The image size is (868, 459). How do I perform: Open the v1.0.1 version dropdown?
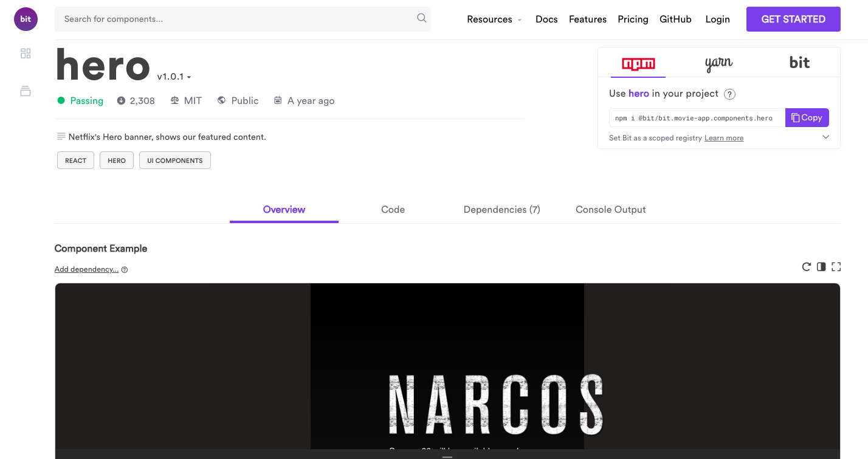pyautogui.click(x=174, y=77)
